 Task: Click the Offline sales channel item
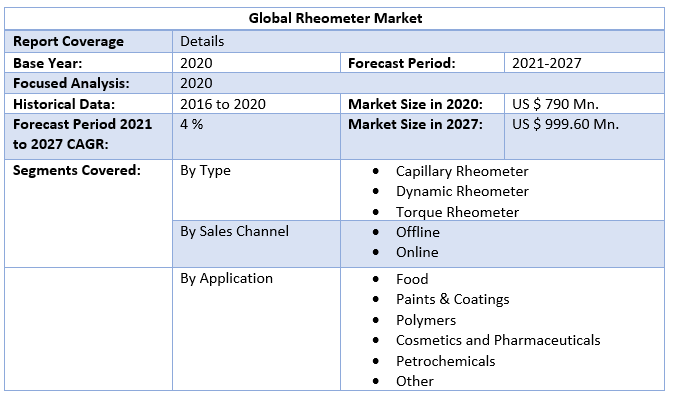pos(417,232)
